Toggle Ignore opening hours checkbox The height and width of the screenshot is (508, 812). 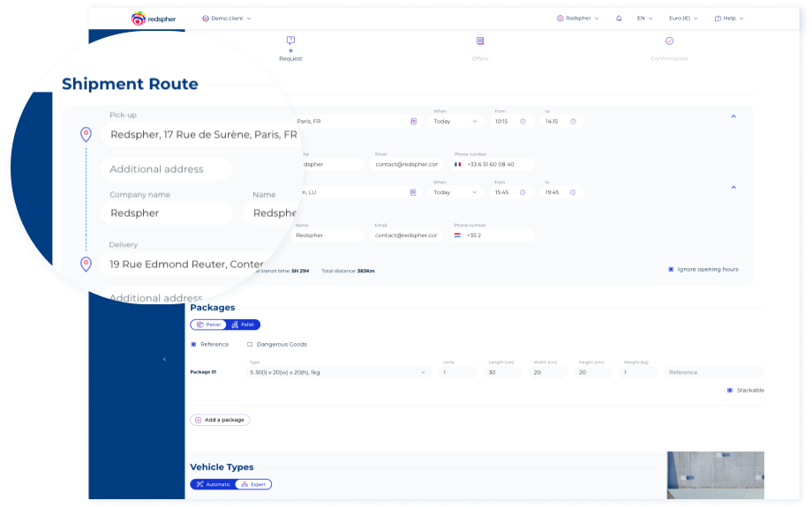[671, 270]
